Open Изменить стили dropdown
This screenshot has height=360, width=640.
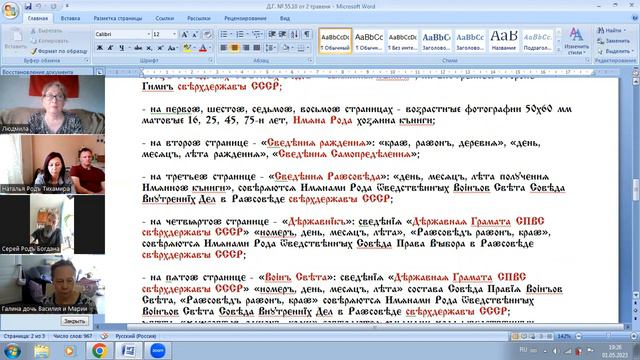click(576, 41)
